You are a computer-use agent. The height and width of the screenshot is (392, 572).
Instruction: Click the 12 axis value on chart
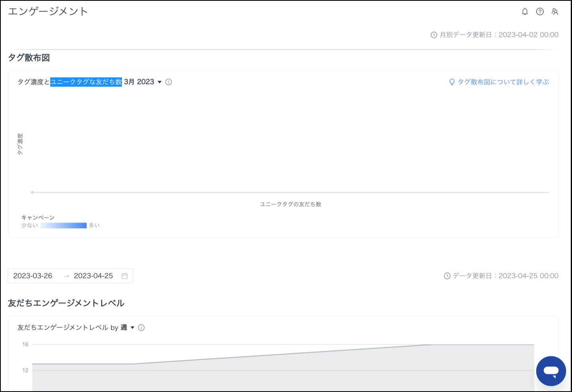25,370
